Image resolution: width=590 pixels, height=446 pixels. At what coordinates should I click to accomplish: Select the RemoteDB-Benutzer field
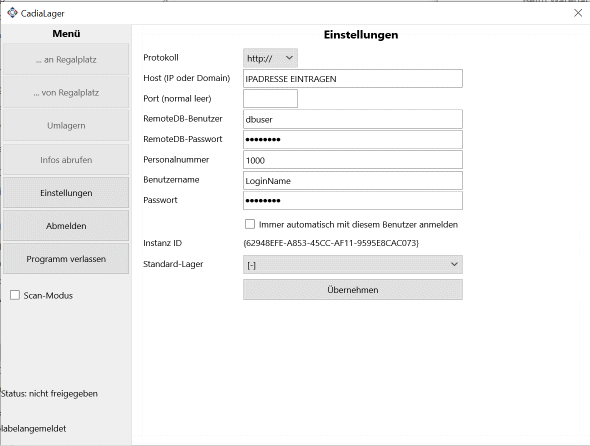[x=353, y=119]
